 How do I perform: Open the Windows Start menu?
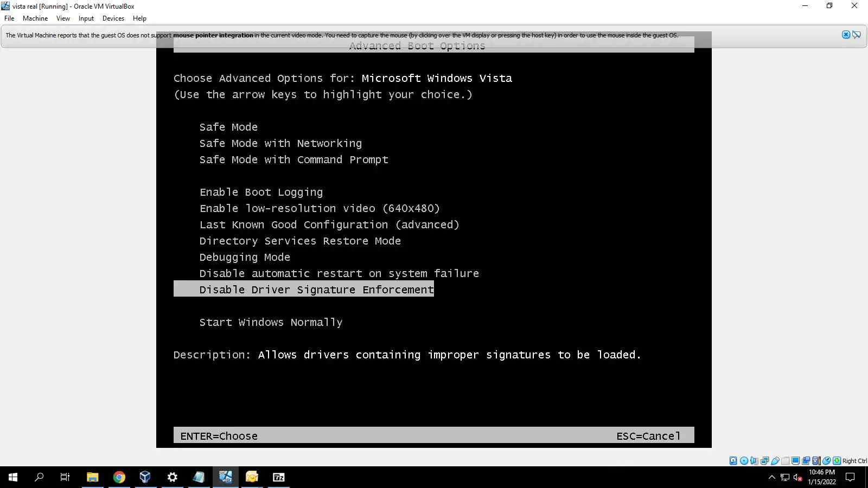13,477
